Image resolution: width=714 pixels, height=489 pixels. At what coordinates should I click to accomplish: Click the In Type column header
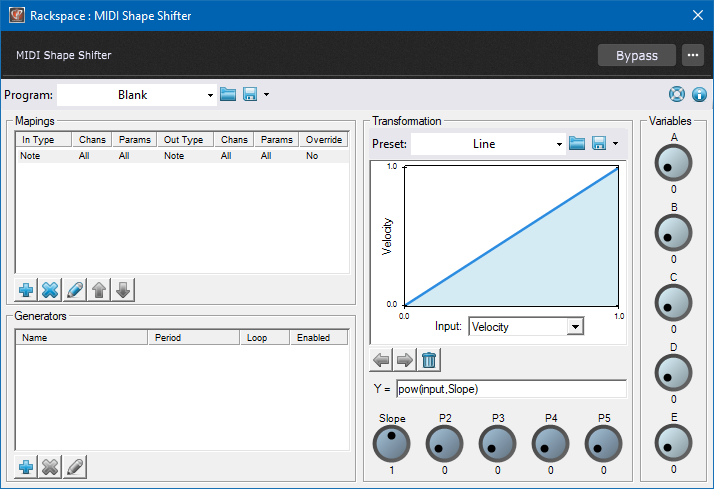pos(44,140)
